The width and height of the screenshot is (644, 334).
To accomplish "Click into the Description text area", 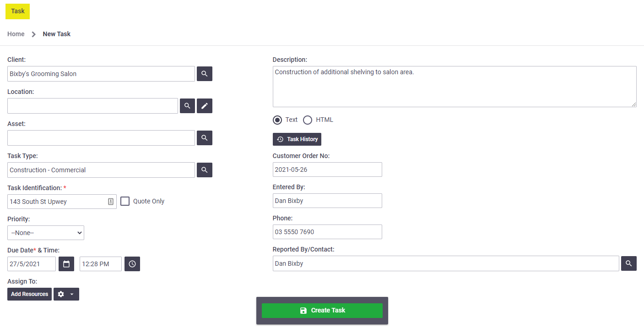I will tap(455, 87).
